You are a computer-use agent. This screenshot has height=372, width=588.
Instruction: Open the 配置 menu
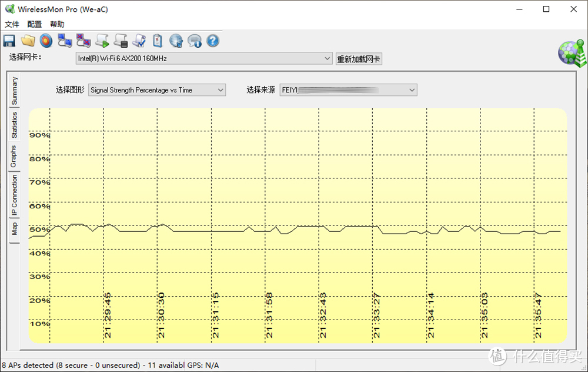coord(35,24)
